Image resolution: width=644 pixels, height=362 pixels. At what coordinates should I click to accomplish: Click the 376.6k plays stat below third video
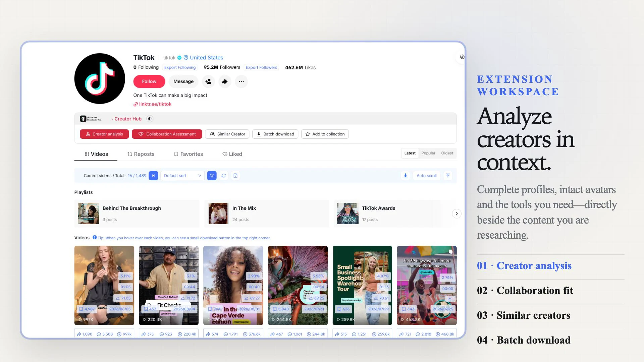point(252,334)
